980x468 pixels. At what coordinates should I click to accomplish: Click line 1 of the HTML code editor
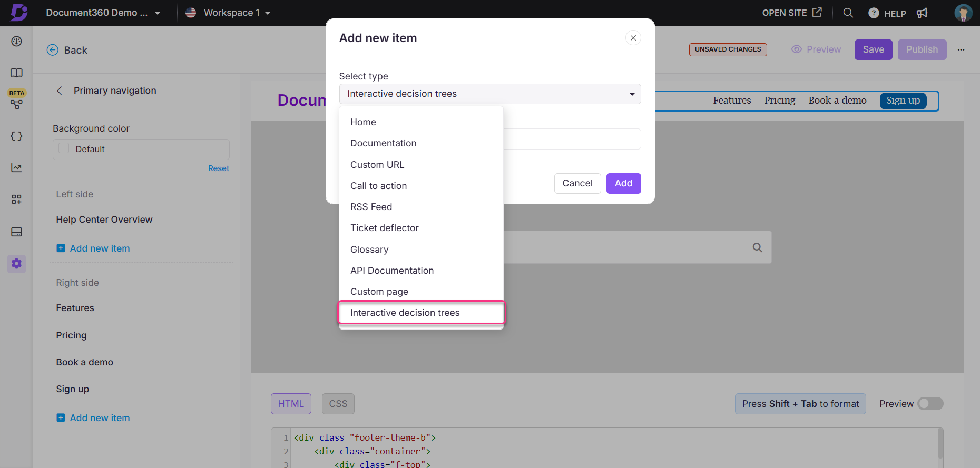tap(365, 437)
